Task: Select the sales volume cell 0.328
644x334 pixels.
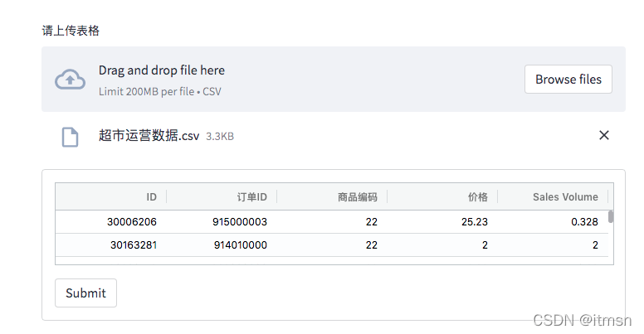Action: tap(553, 222)
